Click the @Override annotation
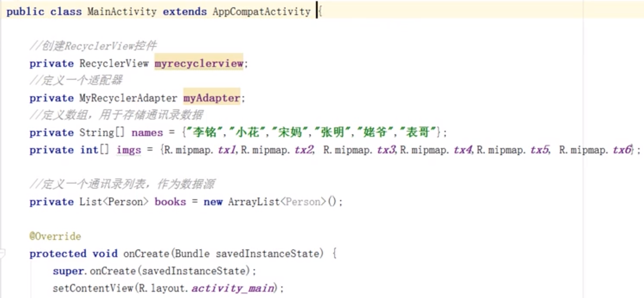The image size is (644, 298). (55, 236)
